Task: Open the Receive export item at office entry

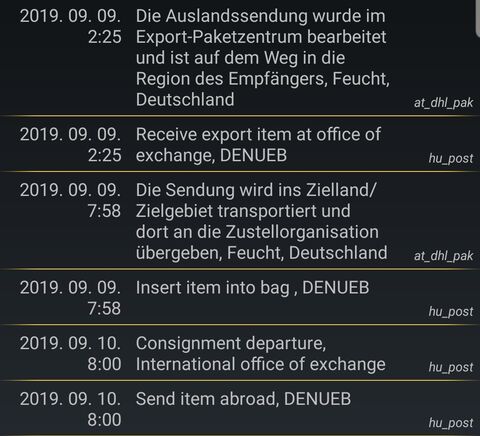Action: [240, 145]
